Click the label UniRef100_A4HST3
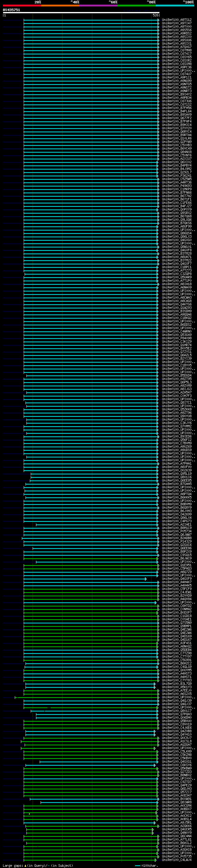Screen dimensions: 197x868 [177, 673]
